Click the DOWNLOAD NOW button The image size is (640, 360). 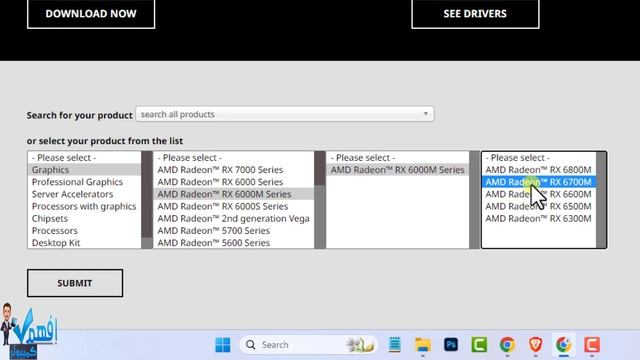click(91, 14)
